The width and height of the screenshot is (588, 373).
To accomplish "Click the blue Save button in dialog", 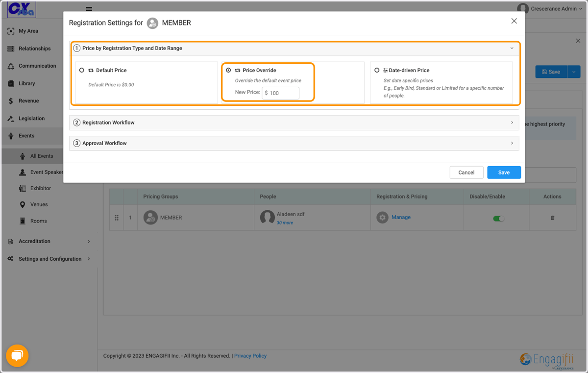I will tap(504, 173).
